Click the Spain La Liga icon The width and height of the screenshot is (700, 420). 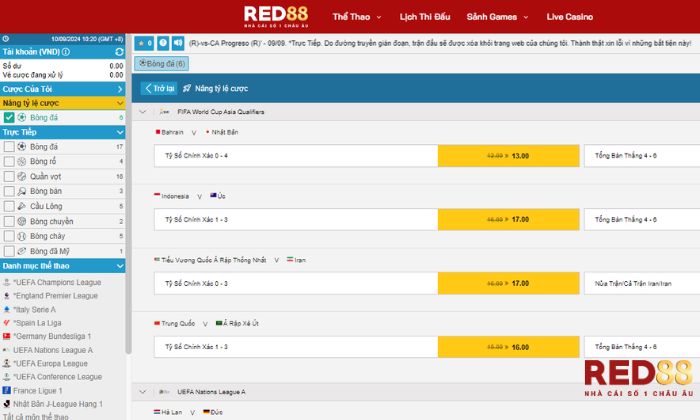(6, 323)
